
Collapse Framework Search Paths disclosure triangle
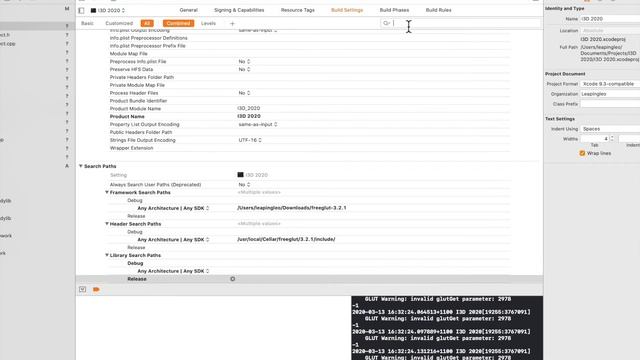pyautogui.click(x=107, y=192)
